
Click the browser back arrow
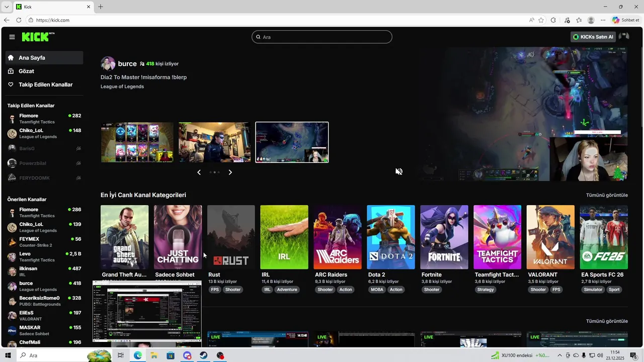pyautogui.click(x=7, y=20)
